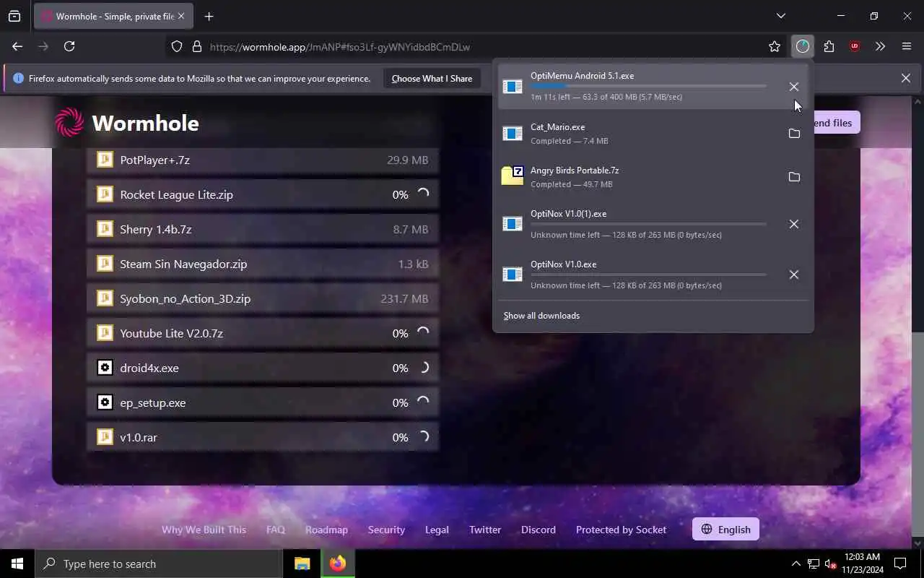Open the Security footer link

point(386,530)
